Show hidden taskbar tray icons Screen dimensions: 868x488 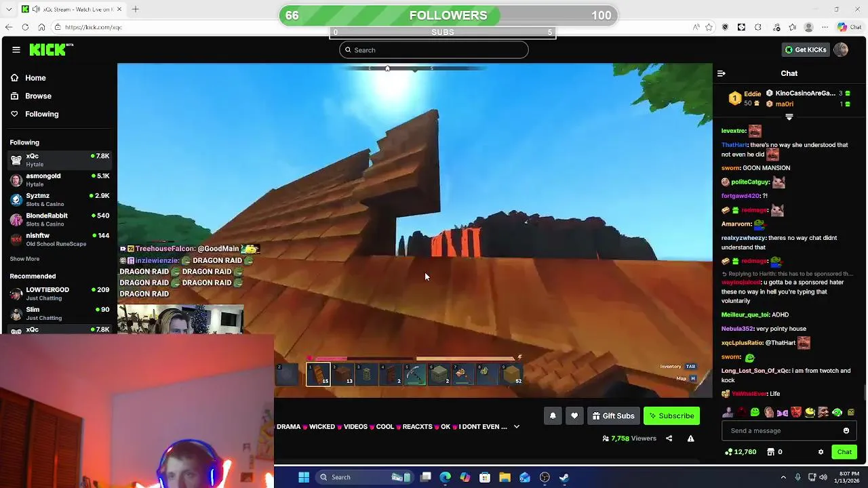point(783,477)
